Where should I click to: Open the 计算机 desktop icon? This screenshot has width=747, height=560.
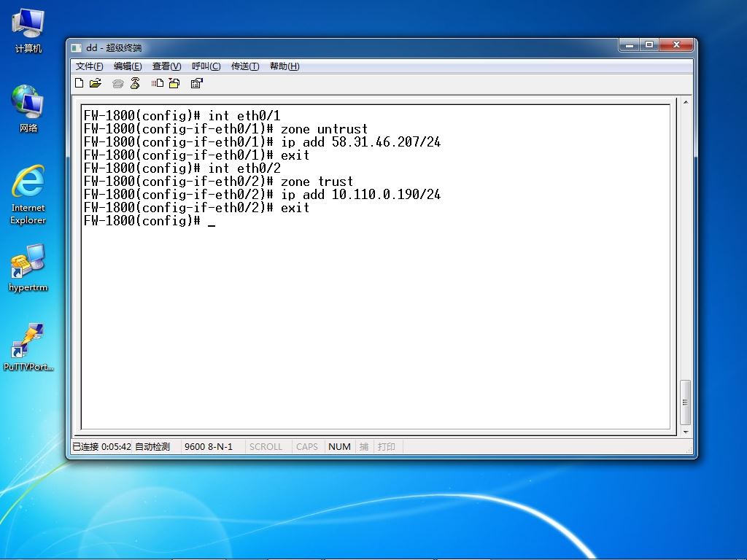[28, 31]
